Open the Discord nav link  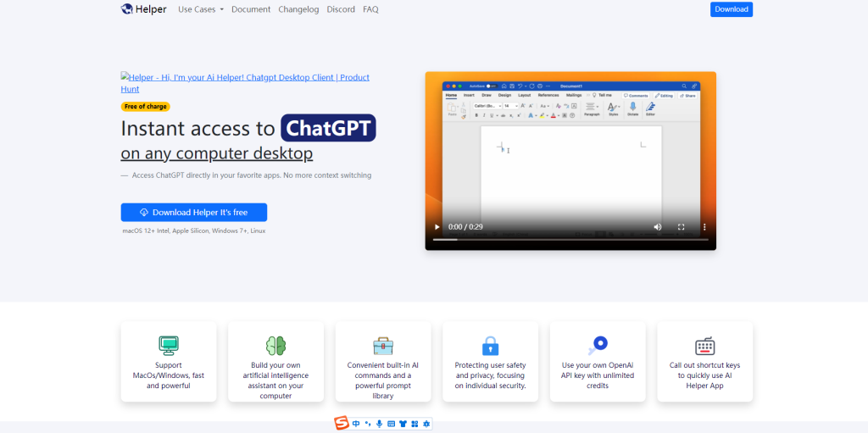click(x=341, y=9)
